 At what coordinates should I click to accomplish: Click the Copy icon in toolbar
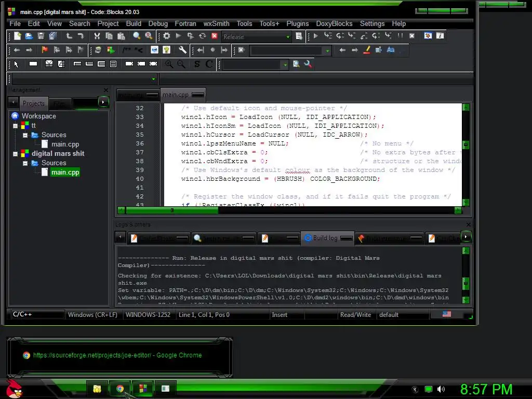pos(109,36)
